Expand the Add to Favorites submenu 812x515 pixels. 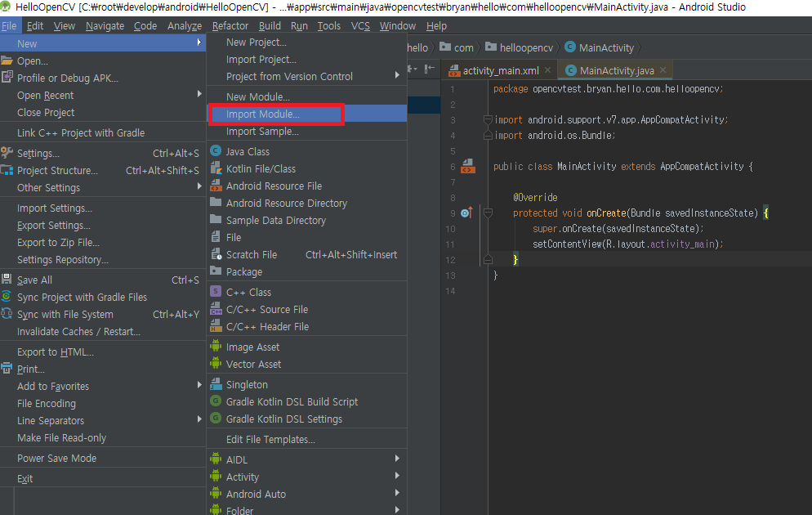pyautogui.click(x=199, y=385)
